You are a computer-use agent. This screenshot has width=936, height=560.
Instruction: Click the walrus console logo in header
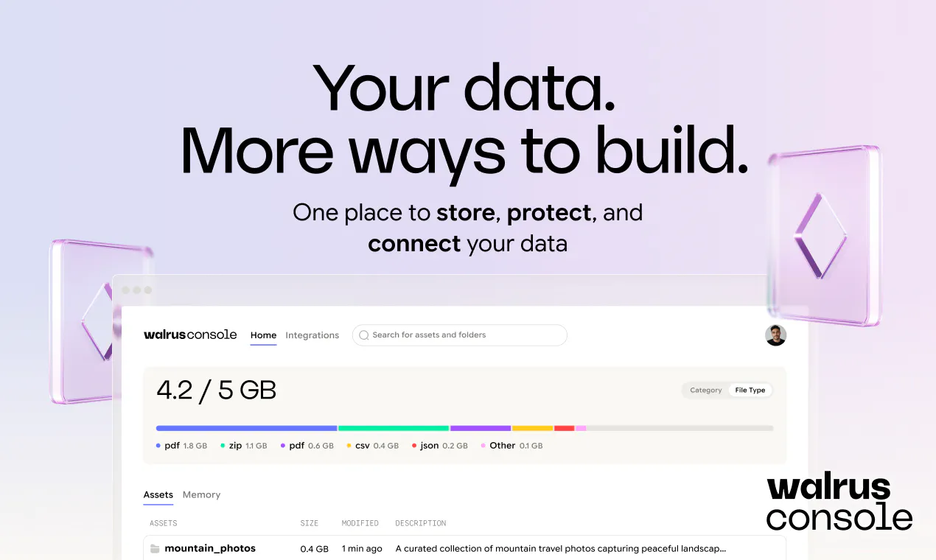(x=190, y=335)
